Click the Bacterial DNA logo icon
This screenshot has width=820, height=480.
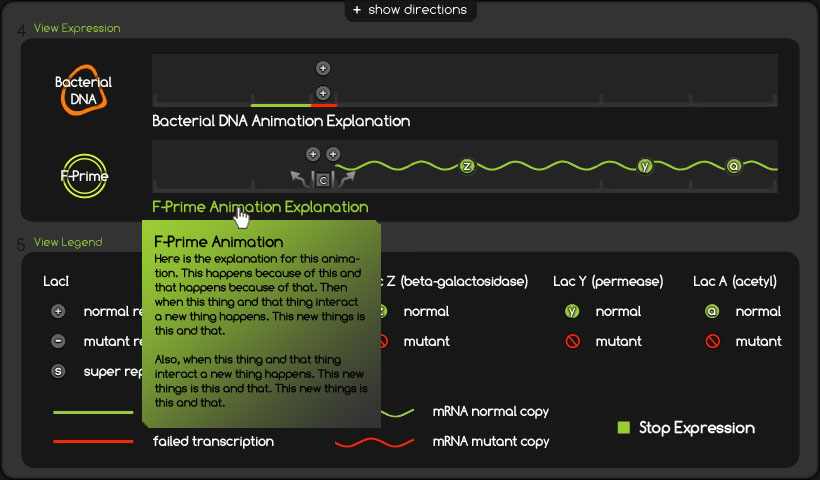pos(82,91)
